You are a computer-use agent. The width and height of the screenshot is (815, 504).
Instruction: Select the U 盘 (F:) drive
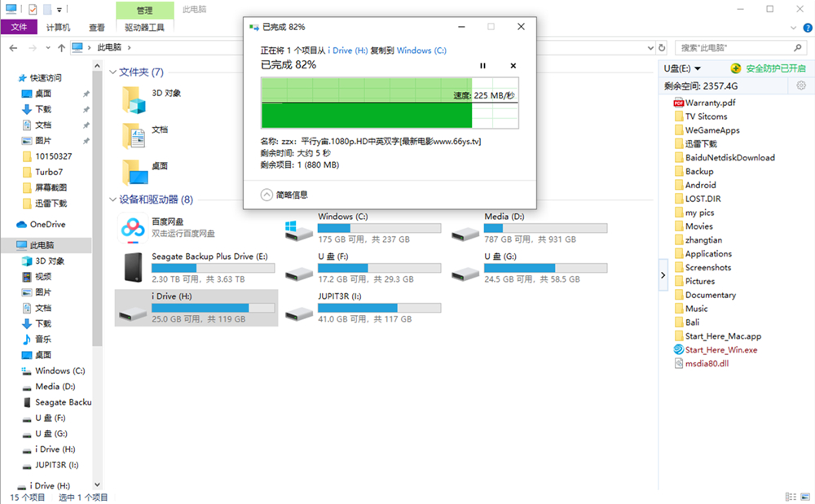(x=363, y=267)
